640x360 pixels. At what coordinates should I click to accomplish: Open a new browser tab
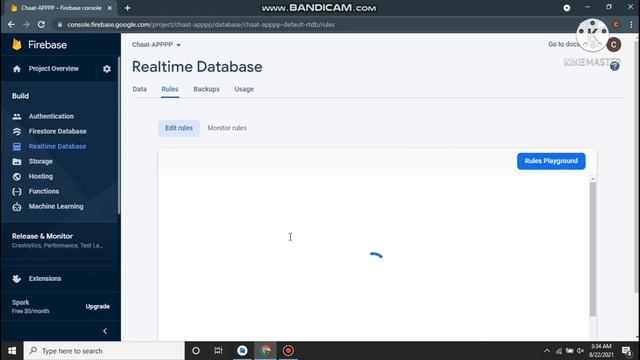click(x=127, y=8)
